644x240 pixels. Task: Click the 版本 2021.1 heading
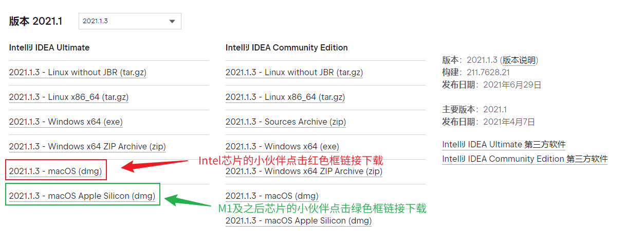pyautogui.click(x=35, y=21)
